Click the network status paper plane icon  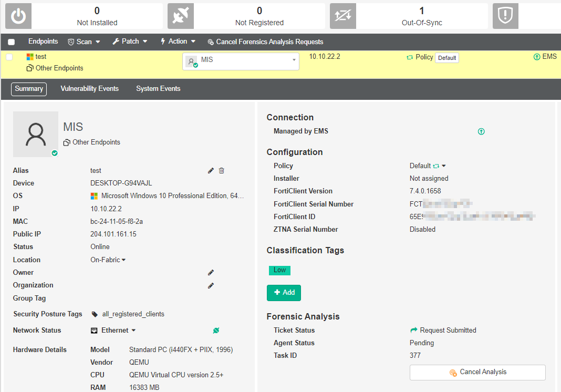[216, 331]
